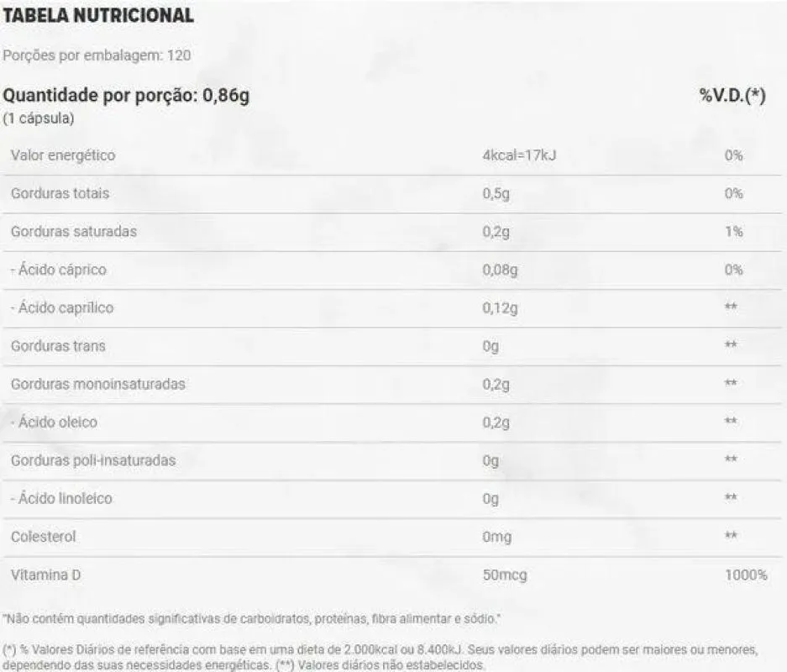Click the Colesterol 0mg value

(497, 537)
